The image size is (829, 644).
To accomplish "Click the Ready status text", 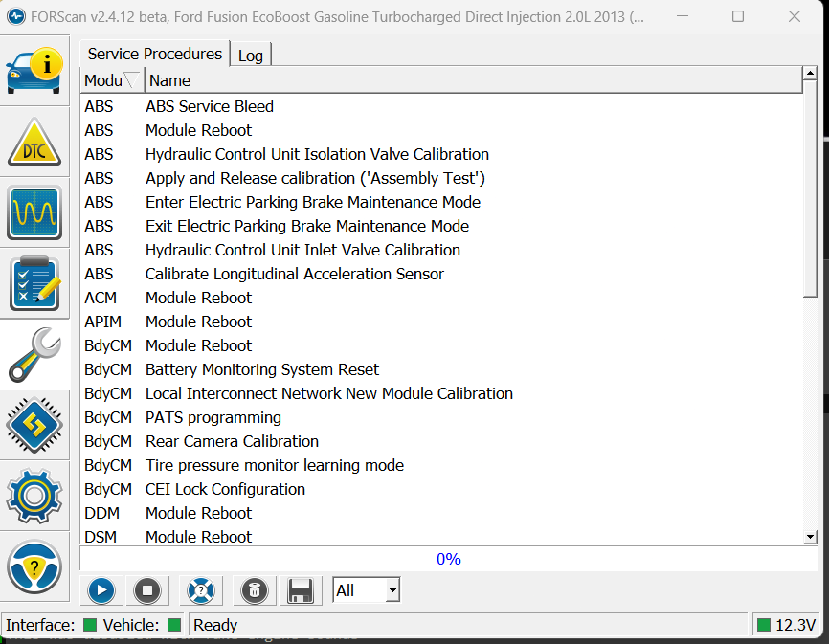I will click(215, 625).
